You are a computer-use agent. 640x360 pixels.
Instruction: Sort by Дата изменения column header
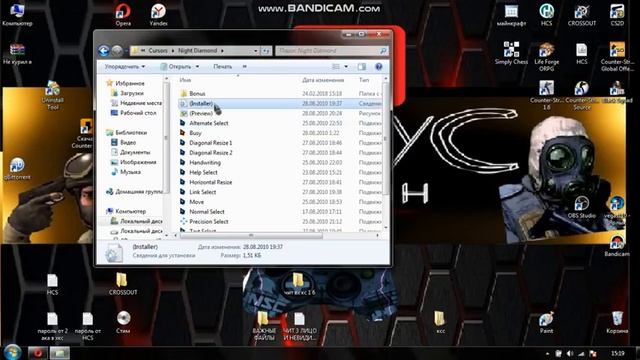point(323,80)
